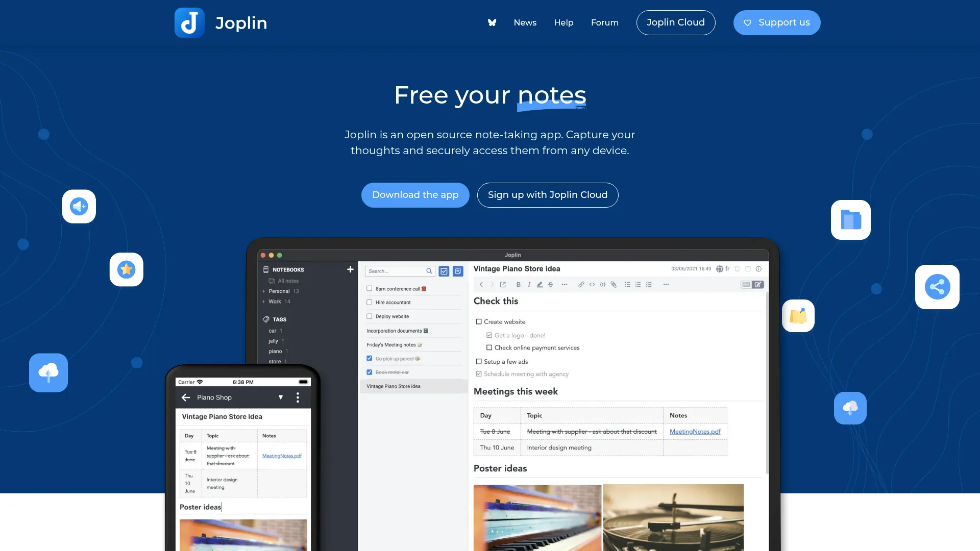Open the Forum menu item
The width and height of the screenshot is (980, 551).
click(x=604, y=22)
